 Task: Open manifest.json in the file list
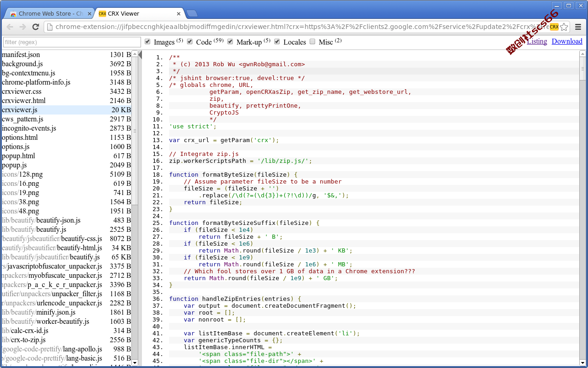pos(66,55)
